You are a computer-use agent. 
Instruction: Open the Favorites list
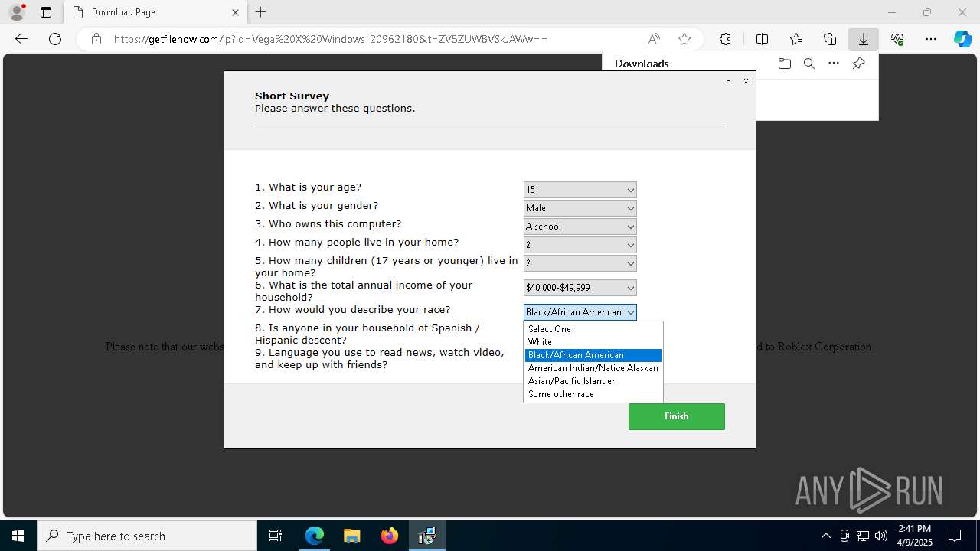pos(796,39)
